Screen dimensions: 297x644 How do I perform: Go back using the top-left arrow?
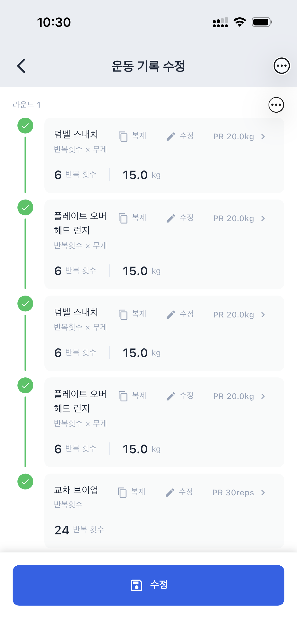[21, 66]
